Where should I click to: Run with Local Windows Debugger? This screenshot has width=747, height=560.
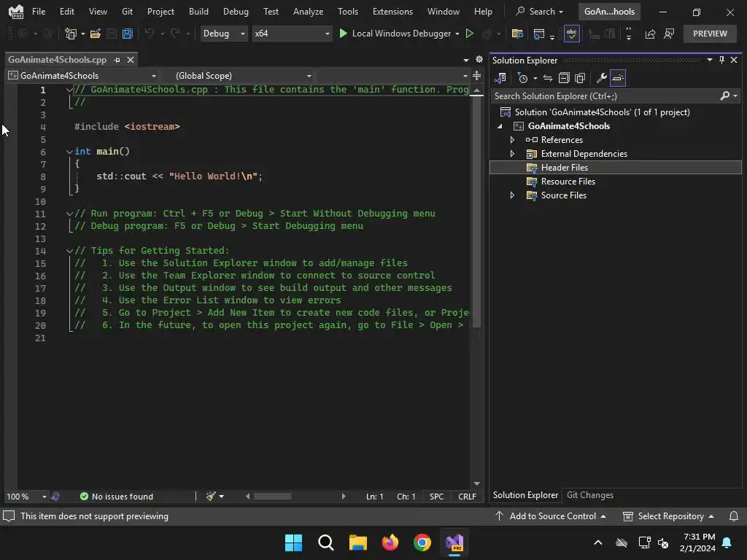(x=396, y=34)
